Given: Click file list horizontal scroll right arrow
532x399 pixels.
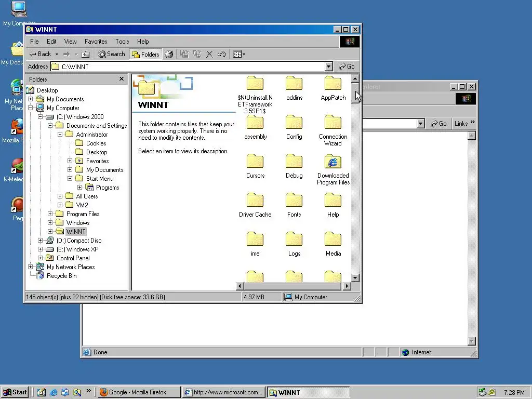Looking at the screenshot, I should (347, 286).
